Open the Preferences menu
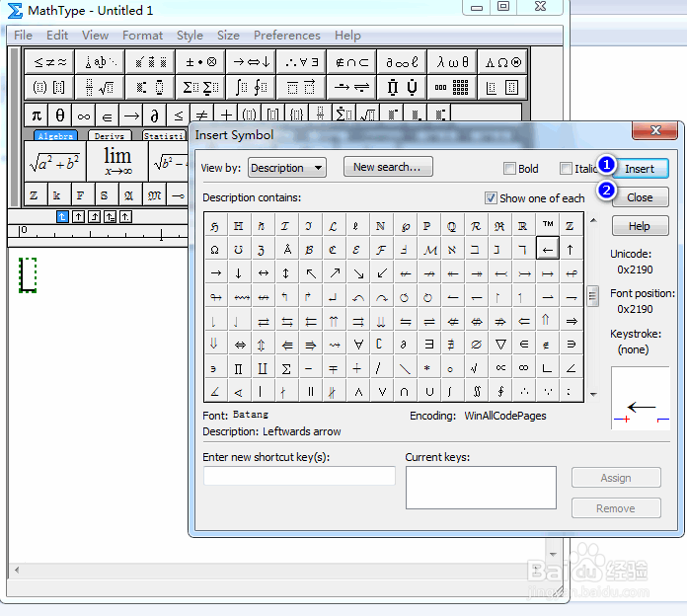687x616 pixels. pos(287,36)
